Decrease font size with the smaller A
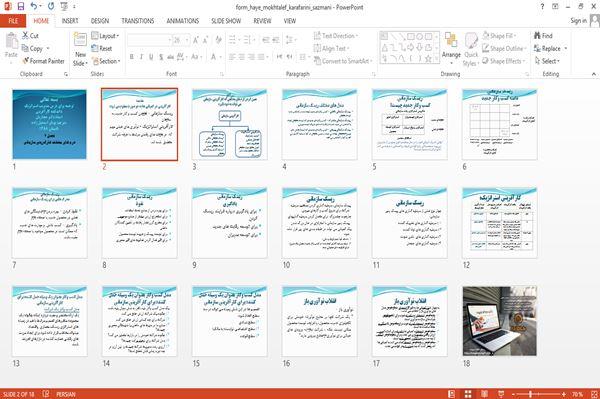 point(206,40)
